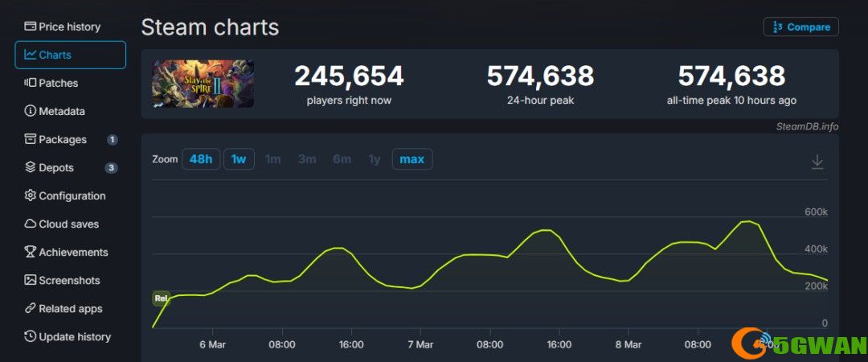Click the Update history clock icon

(31, 336)
